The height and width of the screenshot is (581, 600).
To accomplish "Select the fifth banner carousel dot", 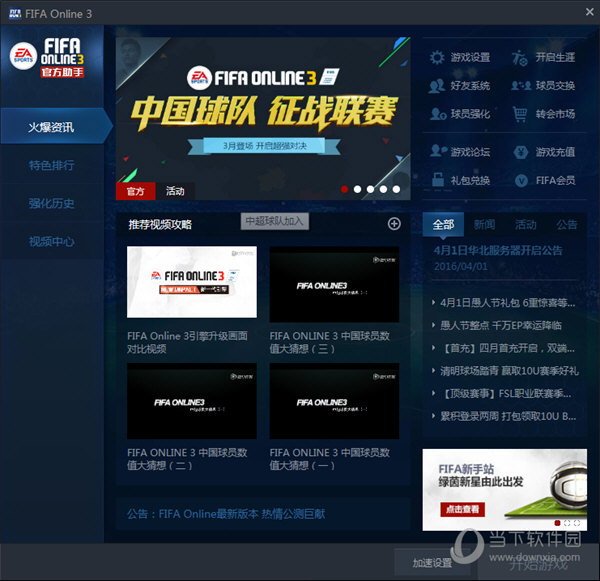I will [396, 189].
